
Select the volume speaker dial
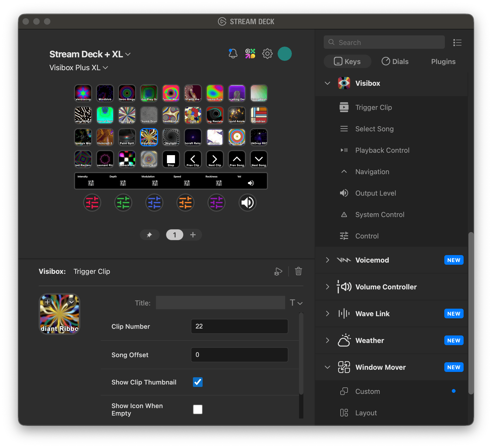pos(248,203)
